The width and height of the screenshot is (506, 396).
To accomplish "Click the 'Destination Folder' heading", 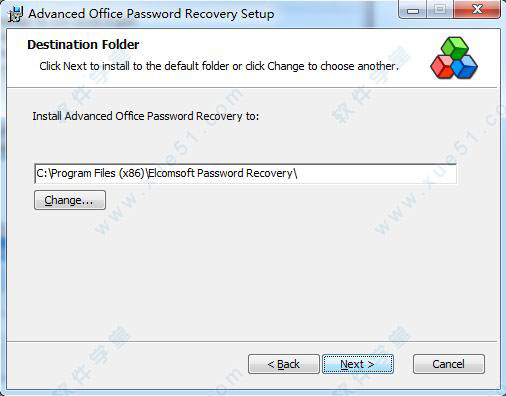I will 83,45.
